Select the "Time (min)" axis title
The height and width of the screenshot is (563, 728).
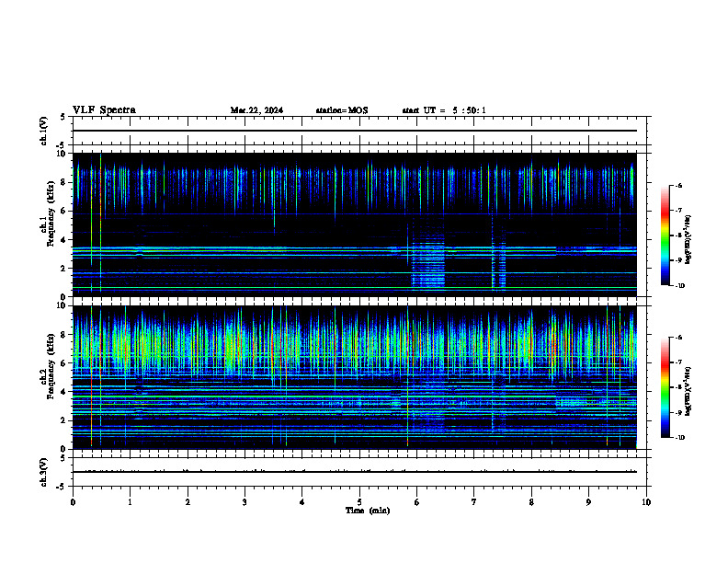point(368,511)
